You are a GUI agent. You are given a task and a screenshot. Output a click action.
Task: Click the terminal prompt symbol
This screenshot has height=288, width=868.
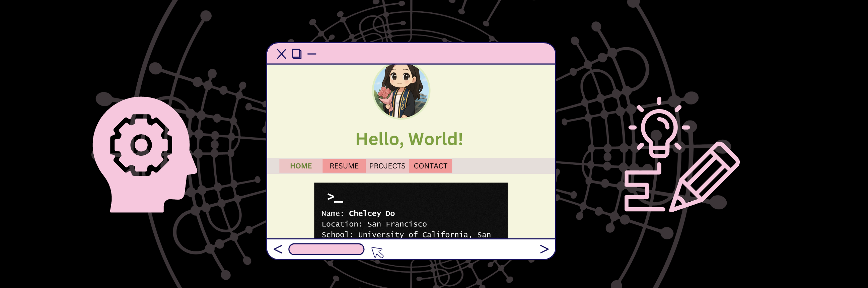(335, 197)
